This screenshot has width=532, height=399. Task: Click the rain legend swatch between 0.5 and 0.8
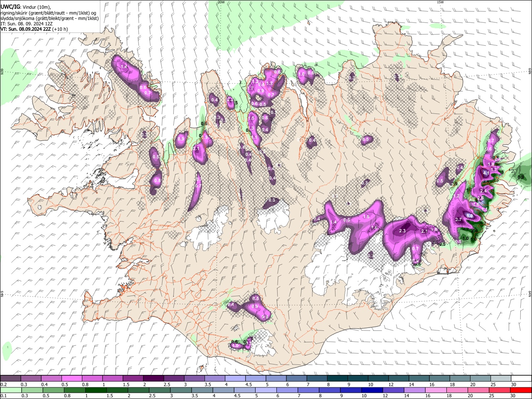[x=53, y=390]
